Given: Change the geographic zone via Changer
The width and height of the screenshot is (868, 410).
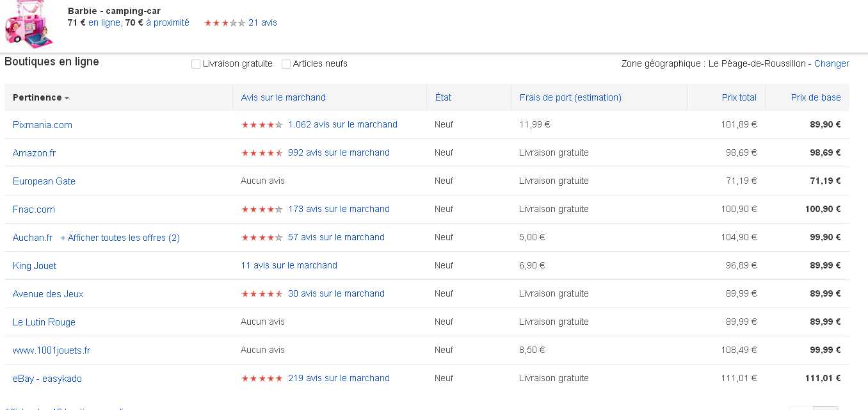Looking at the screenshot, I should (x=832, y=63).
